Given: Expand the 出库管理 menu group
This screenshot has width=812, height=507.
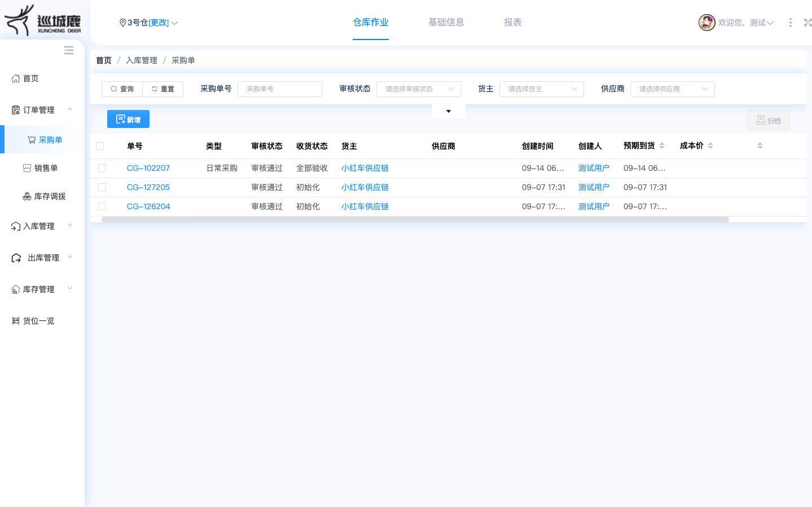Looking at the screenshot, I should tap(70, 257).
